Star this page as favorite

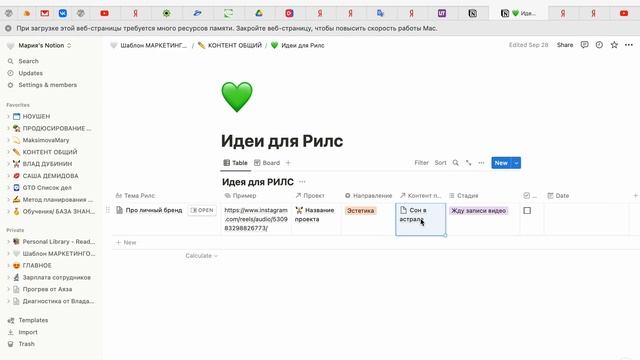click(x=614, y=45)
